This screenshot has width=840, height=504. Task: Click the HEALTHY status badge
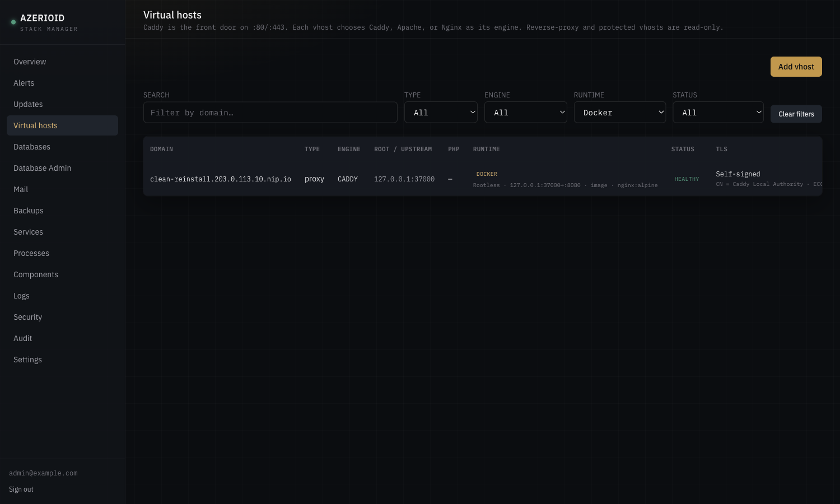[687, 179]
